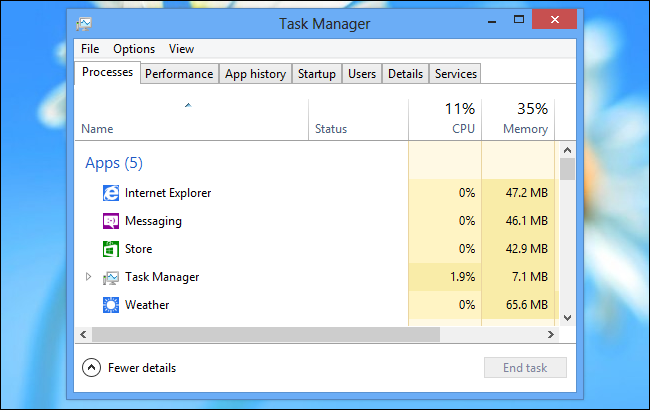This screenshot has height=410, width=650.
Task: Click the End task button
Action: click(x=525, y=368)
